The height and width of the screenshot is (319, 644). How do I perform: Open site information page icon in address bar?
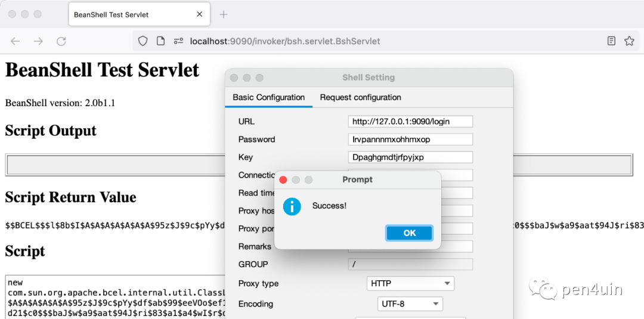[x=160, y=41]
